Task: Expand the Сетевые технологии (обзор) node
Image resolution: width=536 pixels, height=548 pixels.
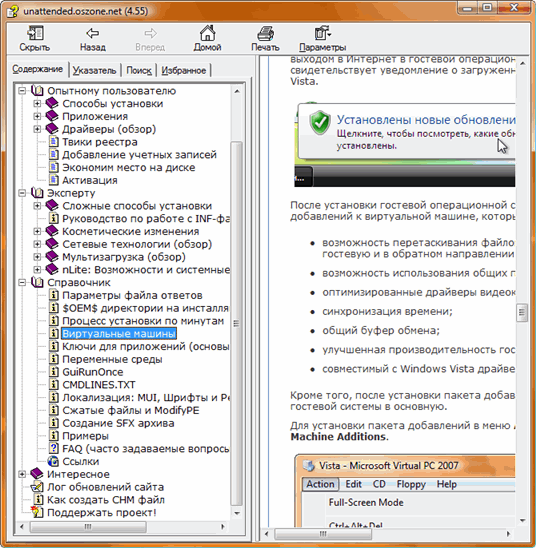Action: 37,244
